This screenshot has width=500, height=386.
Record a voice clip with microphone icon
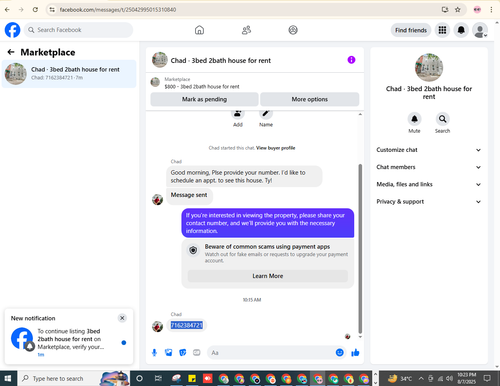pos(154,353)
